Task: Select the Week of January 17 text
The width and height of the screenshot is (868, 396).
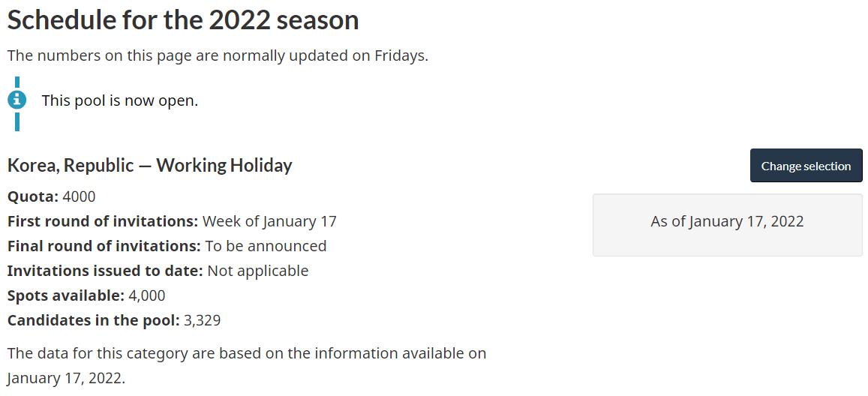Action: tap(269, 221)
